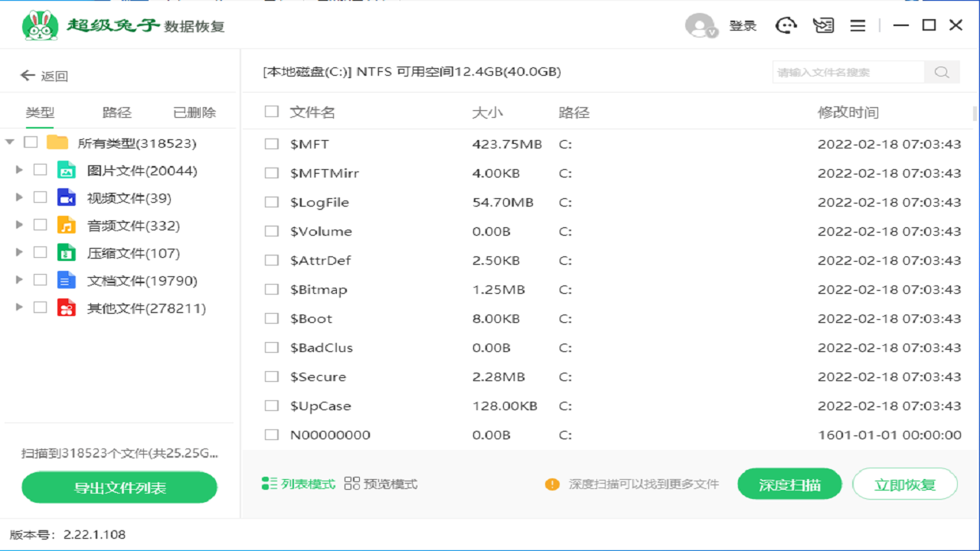Collapse the 所有类型 tree node

(8, 142)
